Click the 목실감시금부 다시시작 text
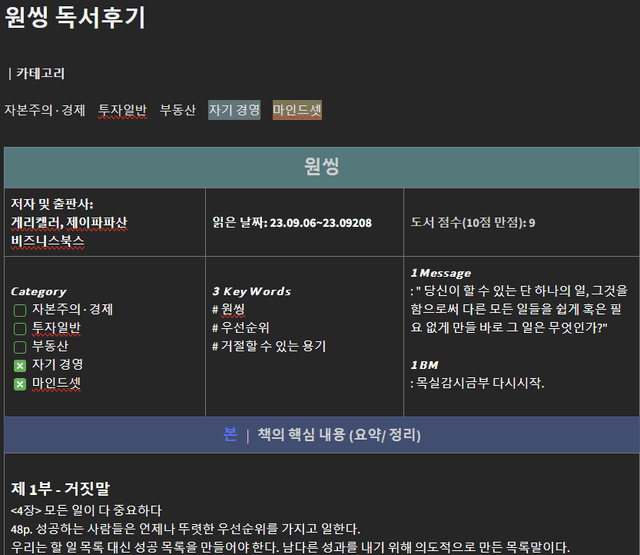640x555 pixels. point(478,383)
